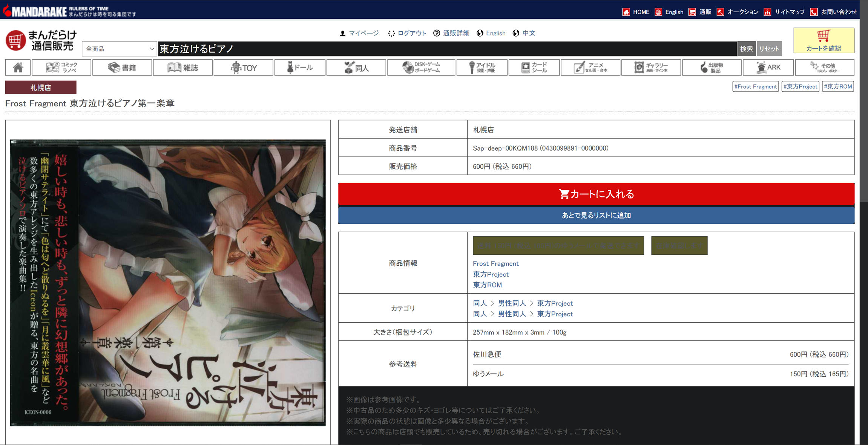868x445 pixels.
Task: Add item to the view-later list
Action: (x=596, y=215)
